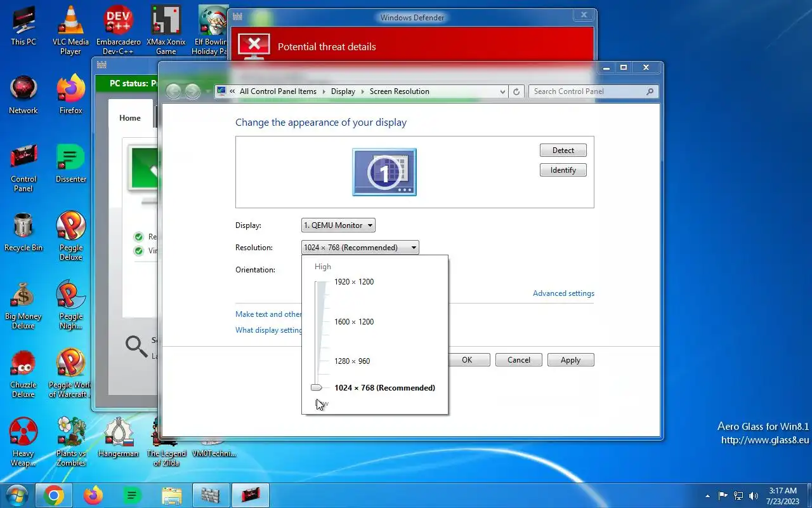Open Action Center flag tray icon
The width and height of the screenshot is (812, 508).
tap(723, 495)
